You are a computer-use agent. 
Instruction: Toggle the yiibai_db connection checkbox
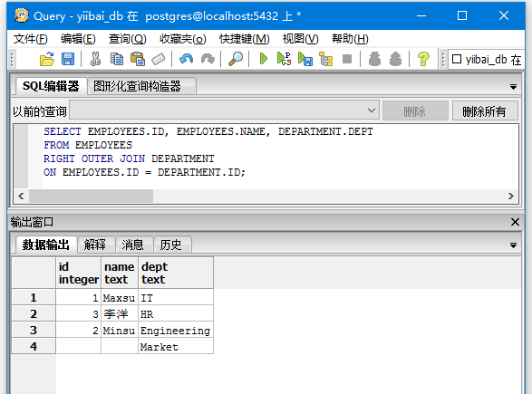click(457, 59)
